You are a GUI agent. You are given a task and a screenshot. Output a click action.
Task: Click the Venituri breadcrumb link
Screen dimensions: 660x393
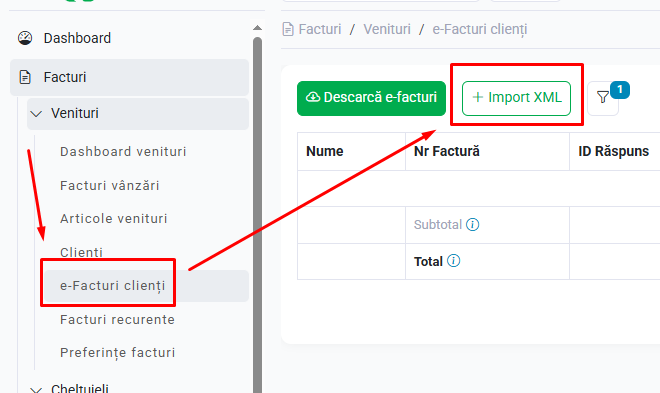387,29
